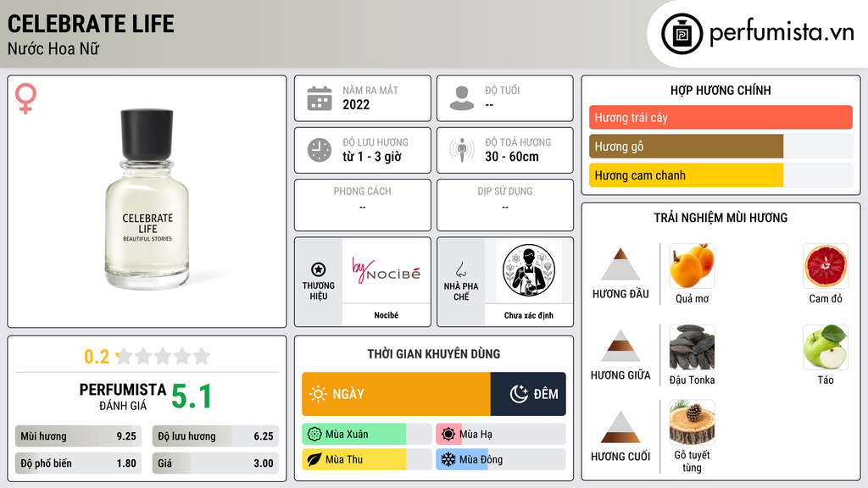Click the by Nocibé brand logo
This screenshot has height=488, width=868.
[x=387, y=270]
